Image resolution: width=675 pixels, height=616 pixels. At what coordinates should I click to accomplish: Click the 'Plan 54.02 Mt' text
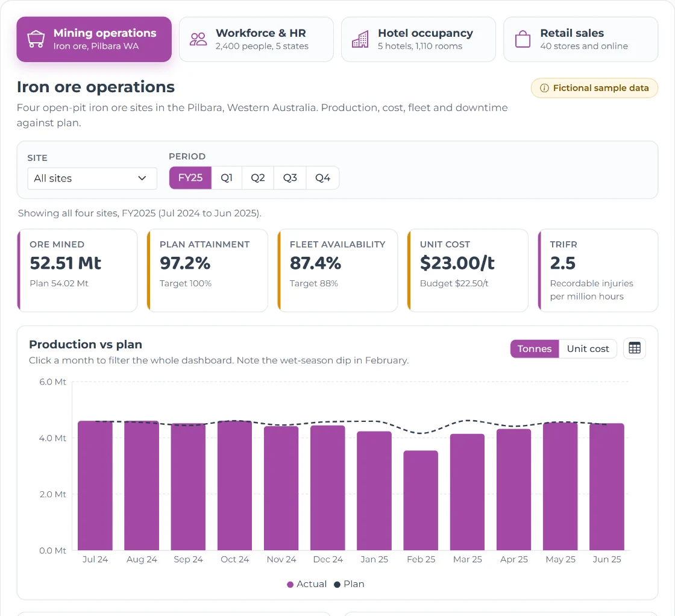59,283
